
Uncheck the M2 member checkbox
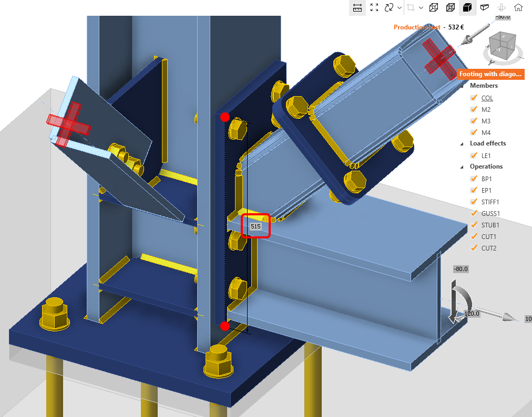point(474,109)
